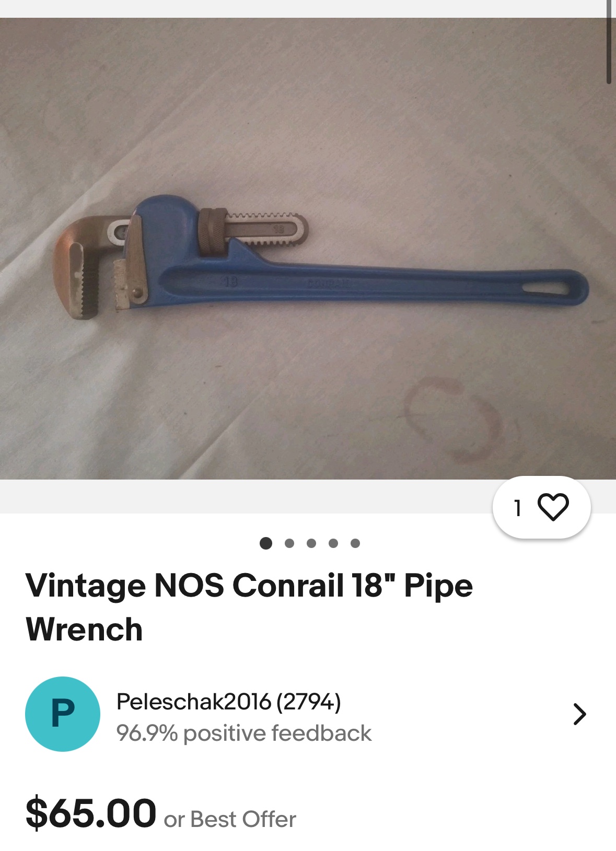Jump to the third photo dot
This screenshot has height=851, width=616.
tap(311, 543)
